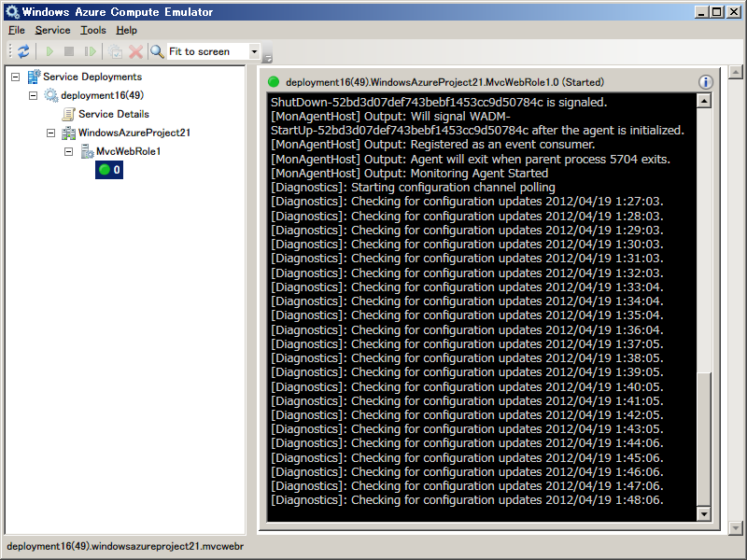Open the File menu
The height and width of the screenshot is (560, 747).
[16, 30]
